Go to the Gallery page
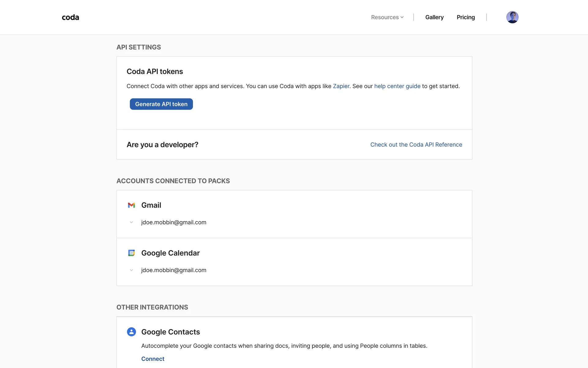588x368 pixels. click(434, 17)
